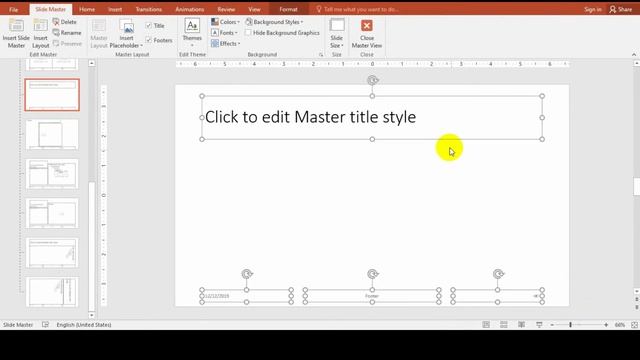Click Master title style text
The width and height of the screenshot is (640, 360).
310,117
